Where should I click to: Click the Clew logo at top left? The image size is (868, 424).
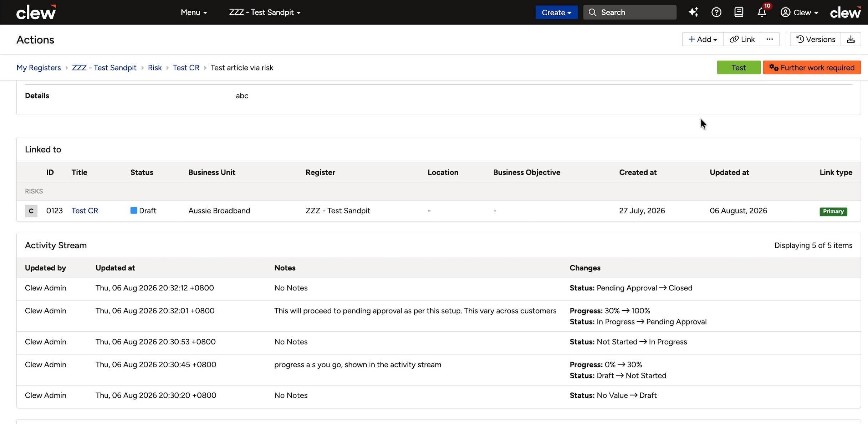coord(36,12)
